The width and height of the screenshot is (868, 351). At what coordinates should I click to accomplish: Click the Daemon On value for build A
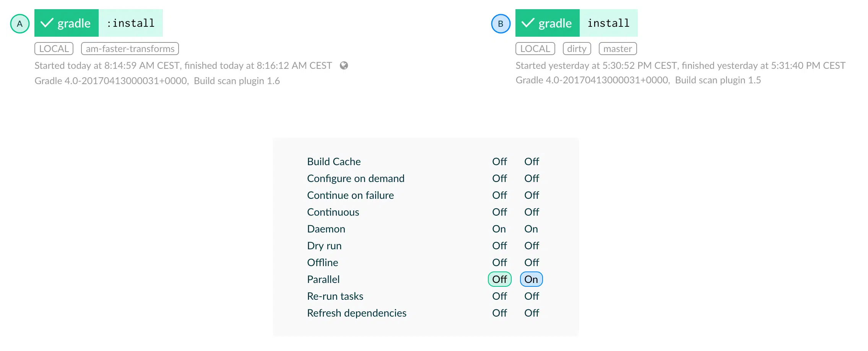[x=499, y=229]
